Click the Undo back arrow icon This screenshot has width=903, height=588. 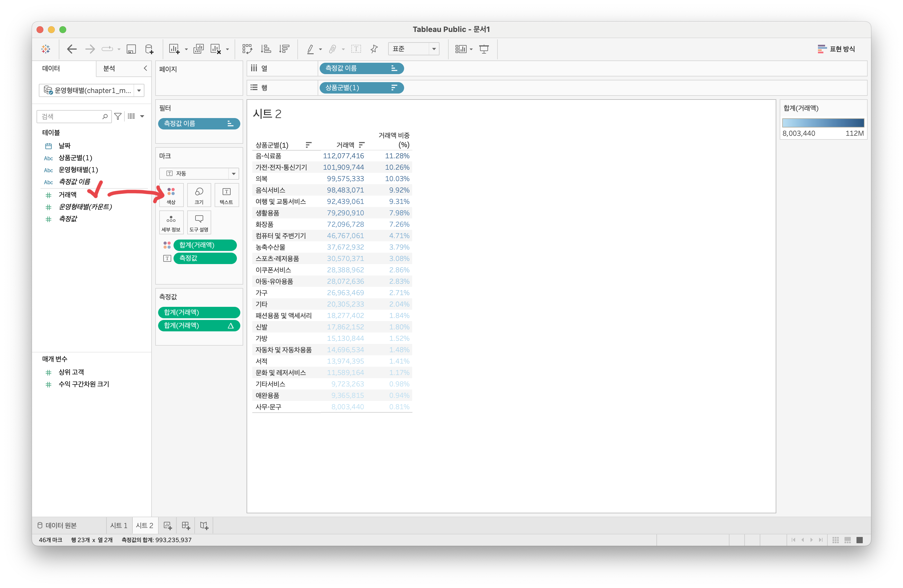72,49
